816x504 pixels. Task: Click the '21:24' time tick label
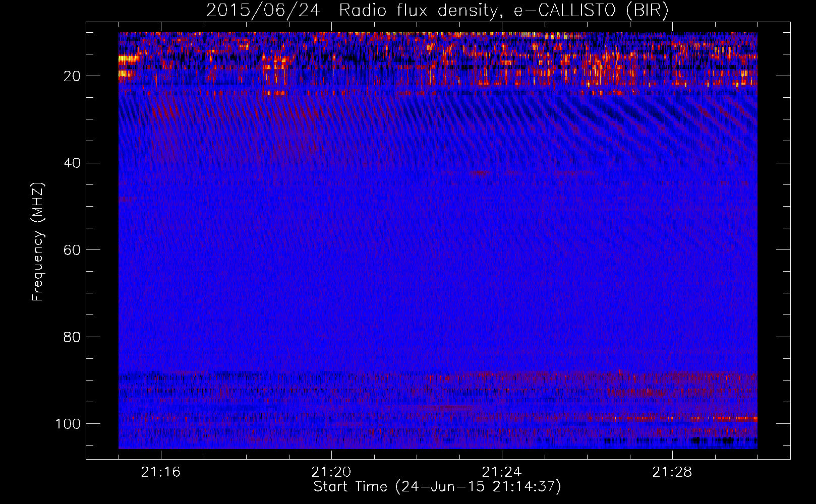[x=501, y=472]
